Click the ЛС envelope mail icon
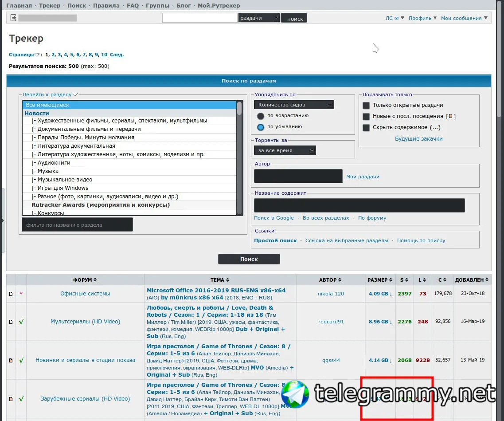 pos(396,18)
